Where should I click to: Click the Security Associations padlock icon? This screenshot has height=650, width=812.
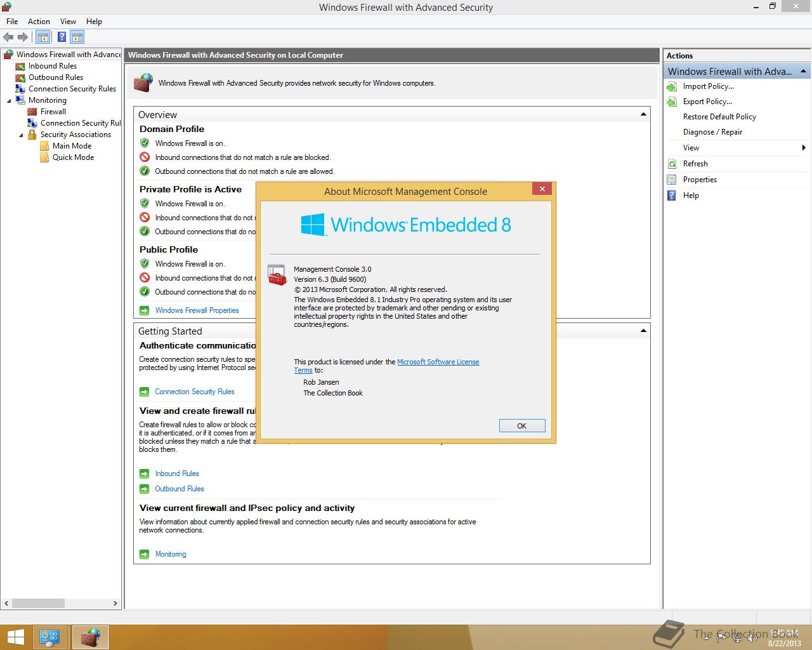32,135
